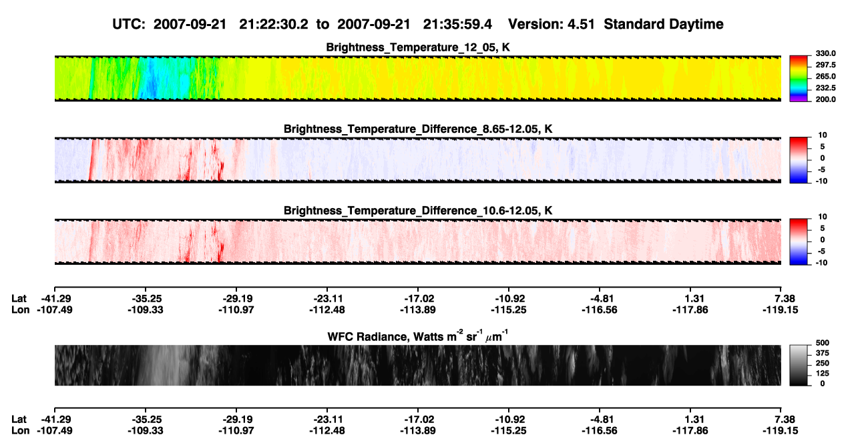Click the UTC time range header text

click(x=303, y=25)
